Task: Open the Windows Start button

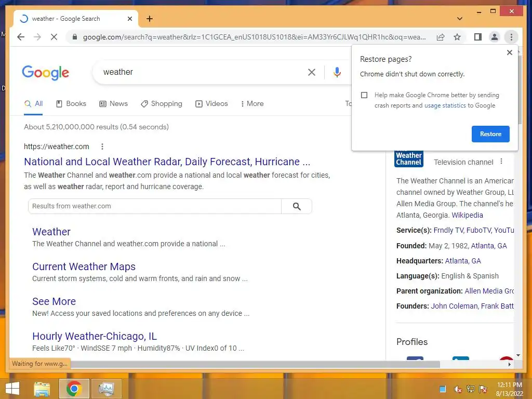Action: (12, 389)
